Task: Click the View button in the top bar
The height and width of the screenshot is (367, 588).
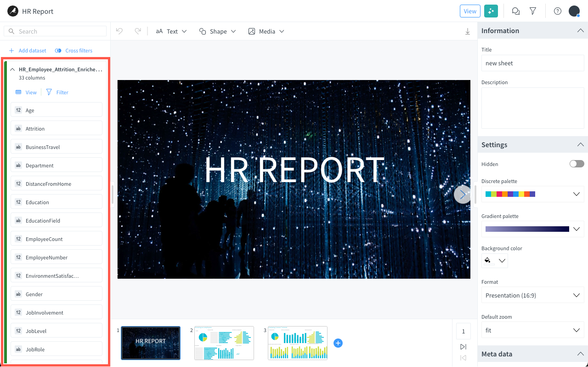Action: click(x=470, y=11)
